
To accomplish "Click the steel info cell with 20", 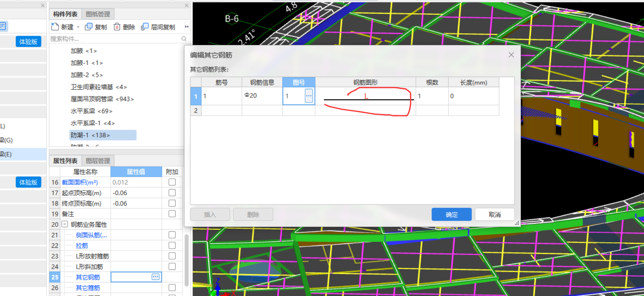I will pyautogui.click(x=262, y=96).
